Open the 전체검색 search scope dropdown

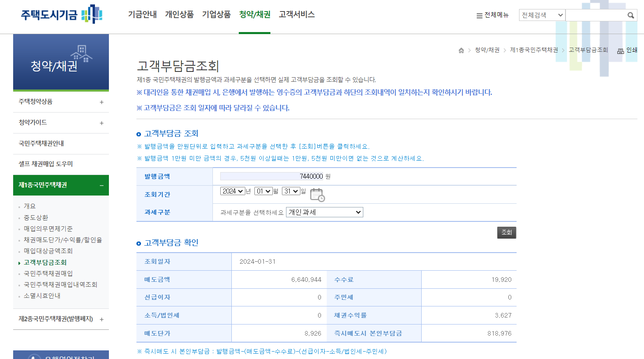point(542,15)
